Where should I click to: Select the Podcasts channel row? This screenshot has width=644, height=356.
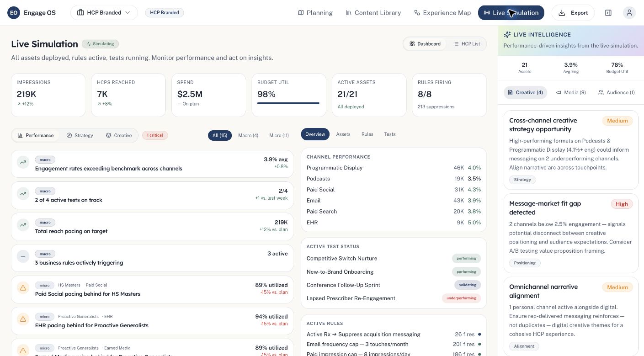click(394, 179)
